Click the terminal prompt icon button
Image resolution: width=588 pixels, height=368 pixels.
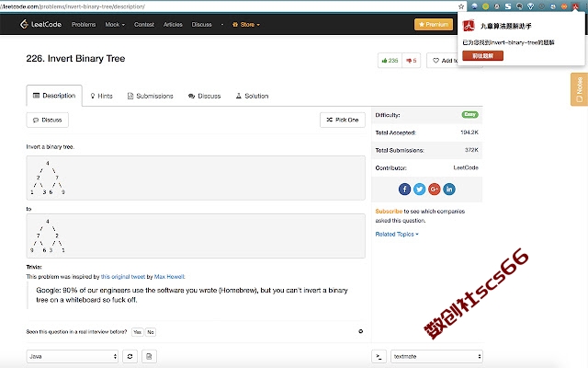(x=379, y=356)
